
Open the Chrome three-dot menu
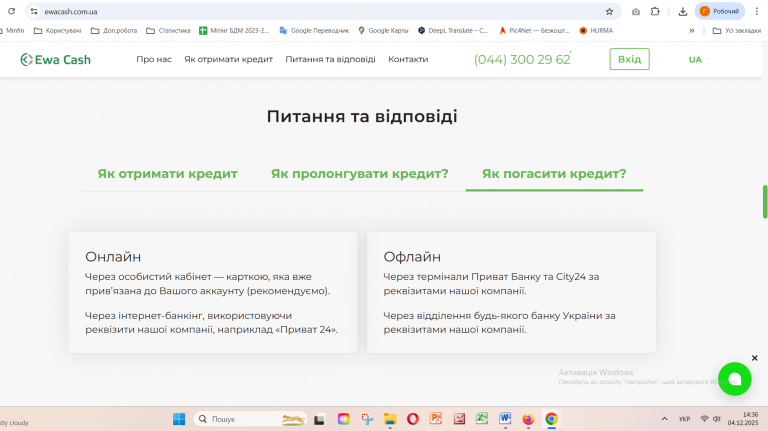[x=757, y=11]
